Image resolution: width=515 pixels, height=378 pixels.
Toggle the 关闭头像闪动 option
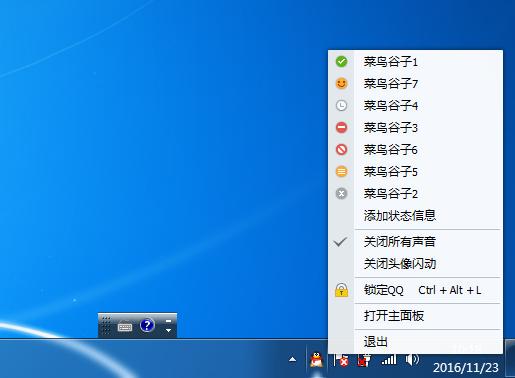point(415,264)
